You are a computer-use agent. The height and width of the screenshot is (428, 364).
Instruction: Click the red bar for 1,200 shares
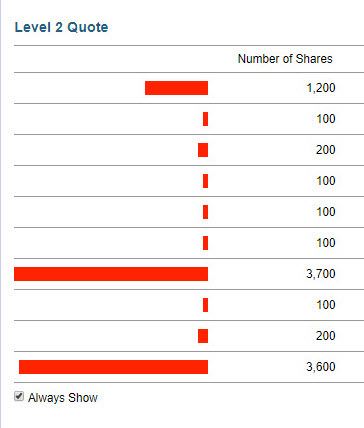176,88
